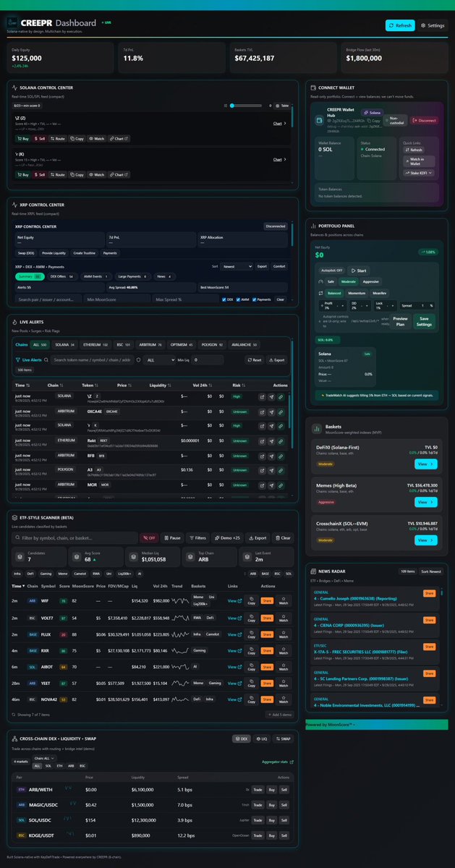Open external Chart button for the K token
The width and height of the screenshot is (455, 868).
118,174
